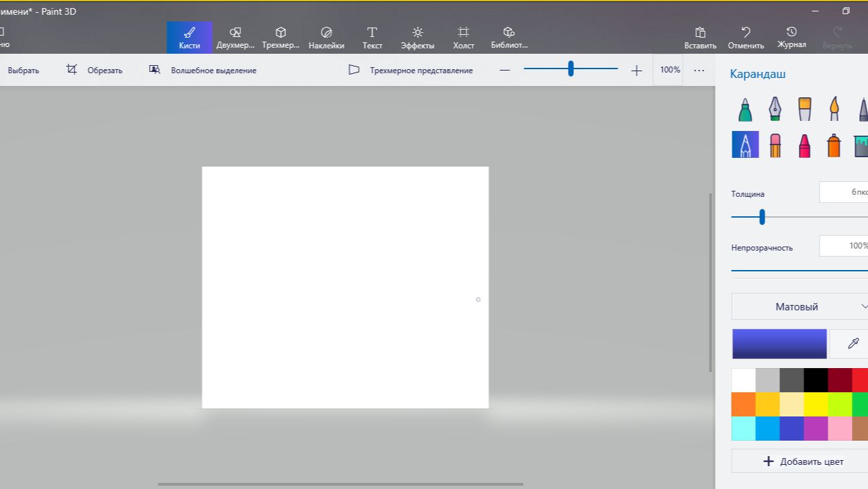868x489 pixels.
Task: Click the current color preview swatch
Action: (779, 343)
